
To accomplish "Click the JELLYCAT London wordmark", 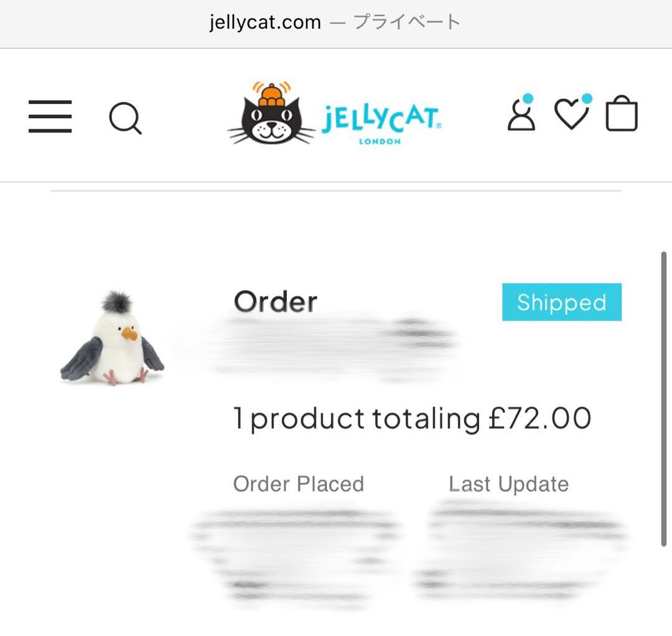I will tap(381, 124).
